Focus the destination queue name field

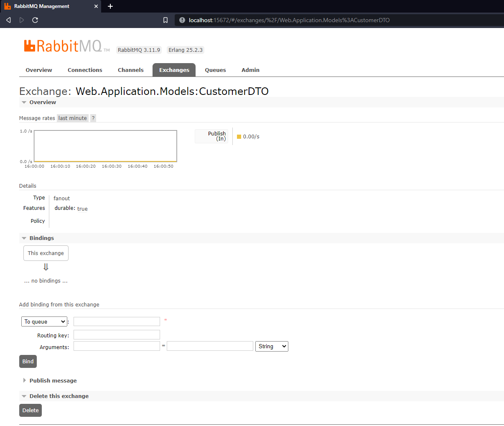(x=117, y=321)
